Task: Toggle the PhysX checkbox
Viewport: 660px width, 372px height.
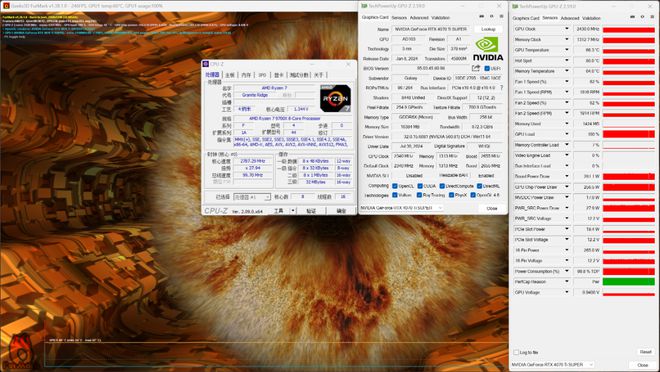Action: (451, 195)
